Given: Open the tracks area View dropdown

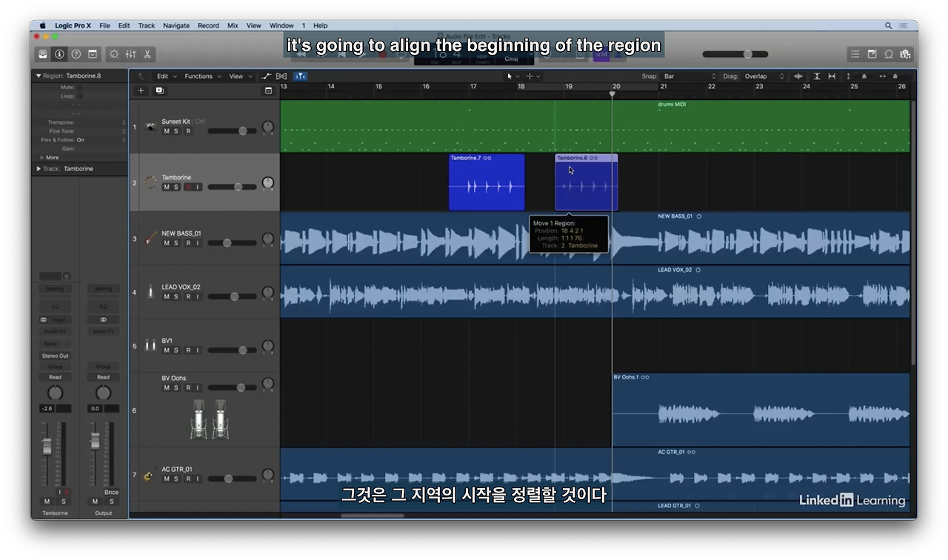Looking at the screenshot, I should click(239, 76).
